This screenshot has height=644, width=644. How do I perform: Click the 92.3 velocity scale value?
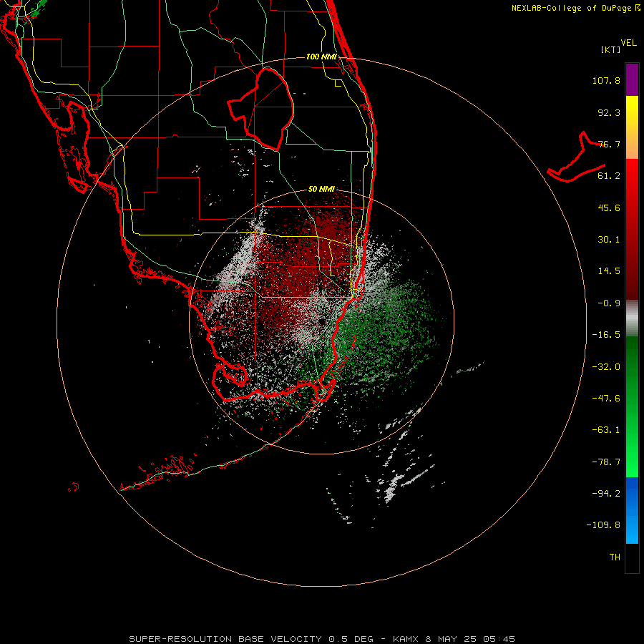pos(609,112)
